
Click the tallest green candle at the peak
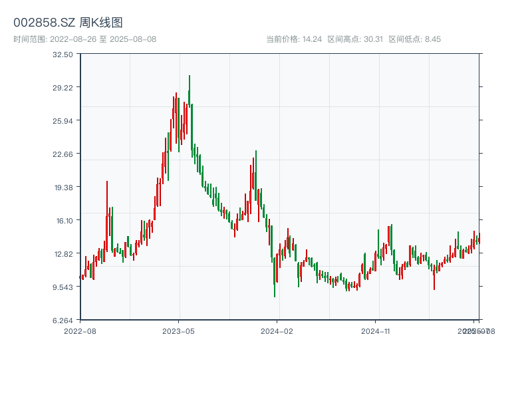[x=190, y=93]
